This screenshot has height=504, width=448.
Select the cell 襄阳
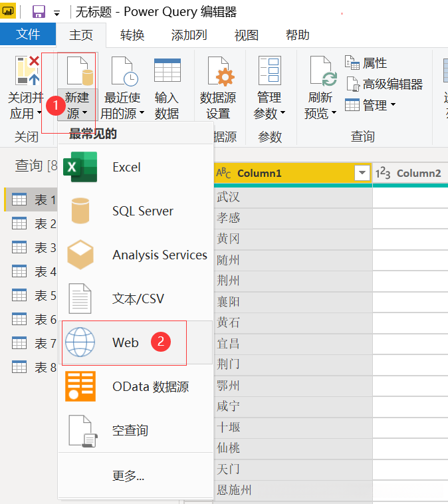[x=293, y=302]
